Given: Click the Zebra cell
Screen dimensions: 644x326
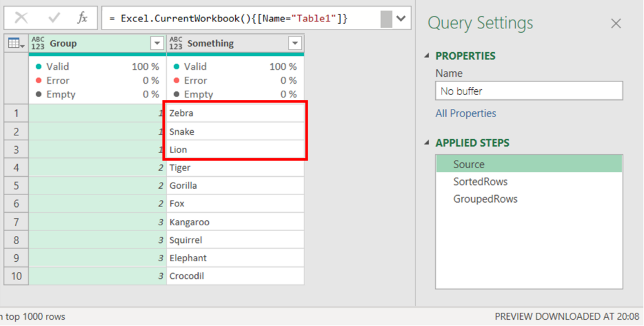Looking at the screenshot, I should pyautogui.click(x=235, y=113).
